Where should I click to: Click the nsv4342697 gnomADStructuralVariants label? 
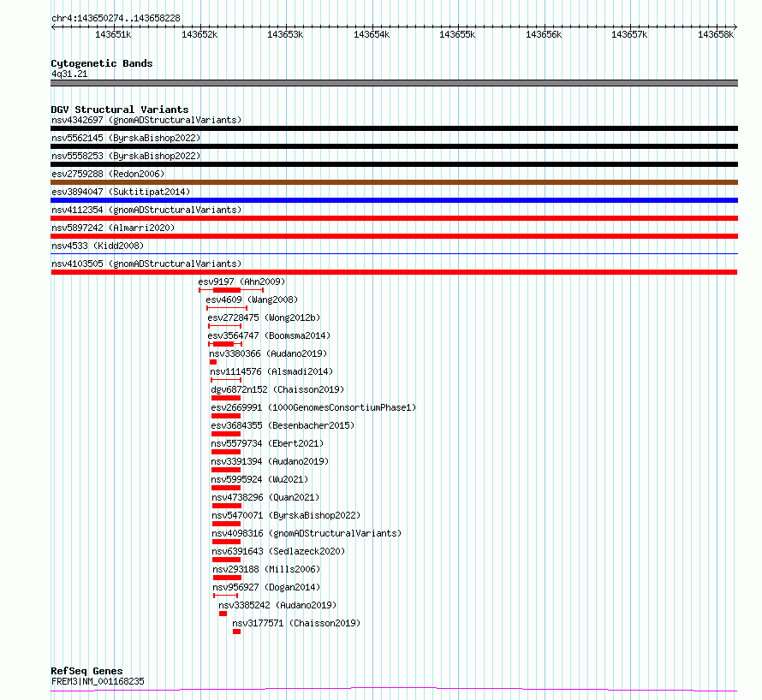pyautogui.click(x=146, y=120)
